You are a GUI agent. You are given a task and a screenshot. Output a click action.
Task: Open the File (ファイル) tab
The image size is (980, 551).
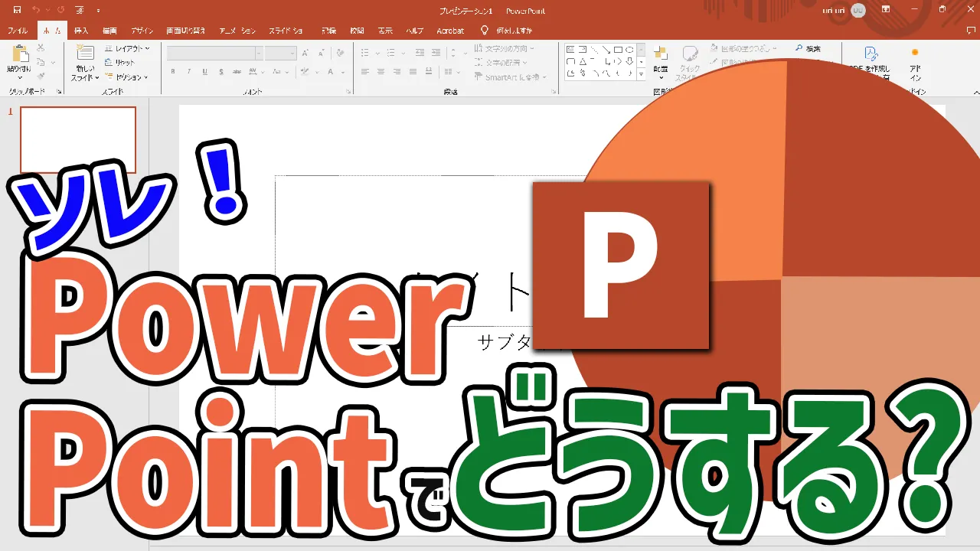point(18,31)
